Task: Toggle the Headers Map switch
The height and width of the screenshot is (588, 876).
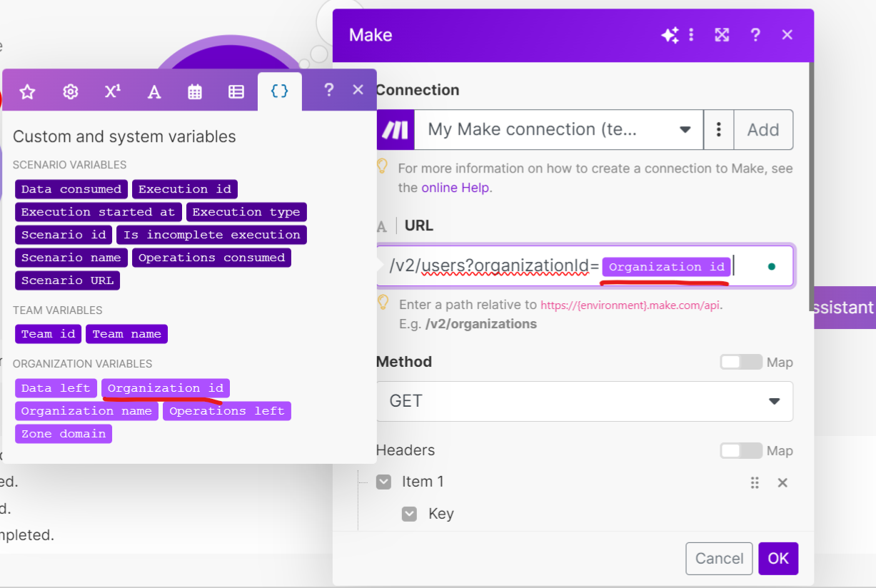Action: tap(741, 450)
